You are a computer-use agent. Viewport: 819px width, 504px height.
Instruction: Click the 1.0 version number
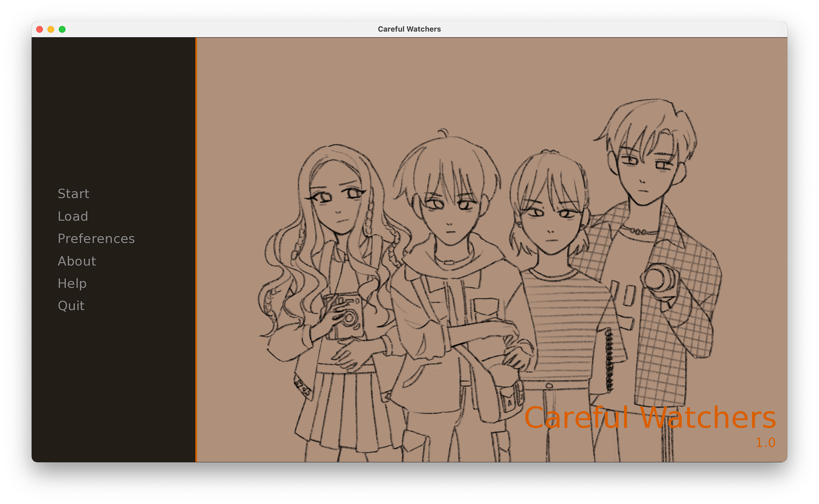point(765,443)
